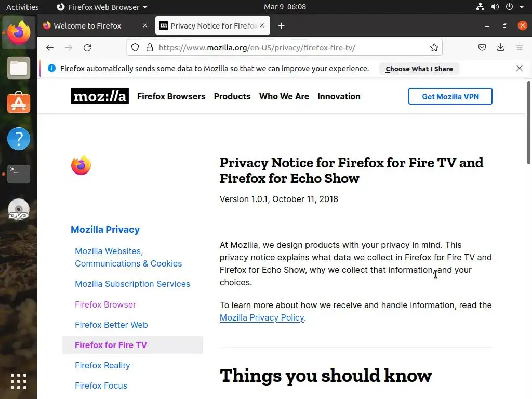Open the Downloads panel
532x399 pixels.
click(x=501, y=47)
